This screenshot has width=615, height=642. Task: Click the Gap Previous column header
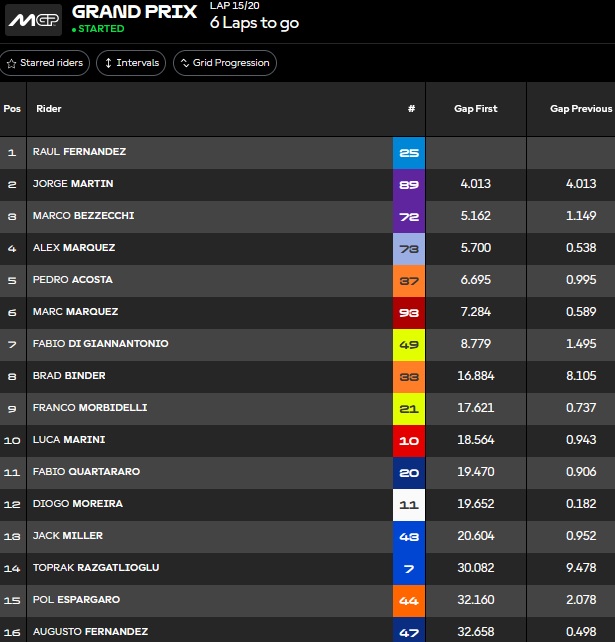581,109
